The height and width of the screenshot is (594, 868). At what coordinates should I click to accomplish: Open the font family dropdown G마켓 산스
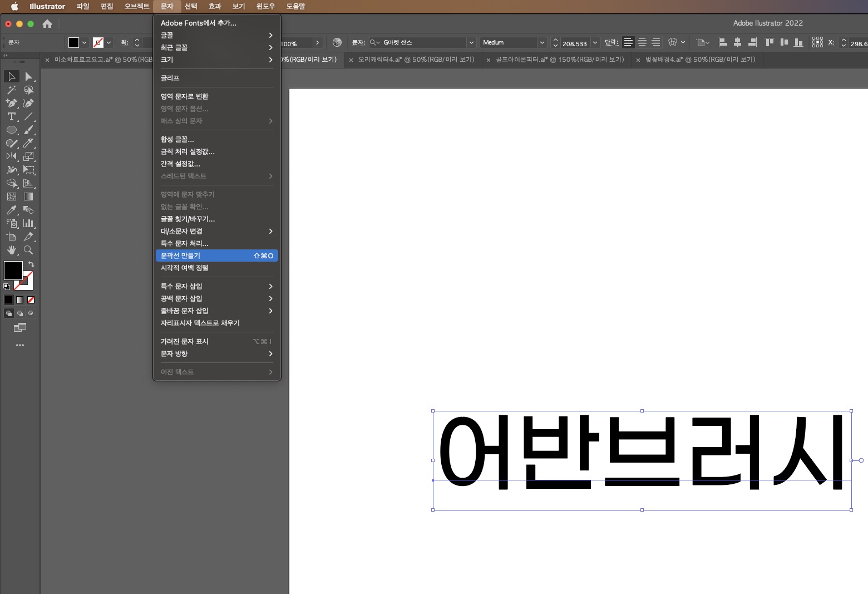[x=471, y=42]
